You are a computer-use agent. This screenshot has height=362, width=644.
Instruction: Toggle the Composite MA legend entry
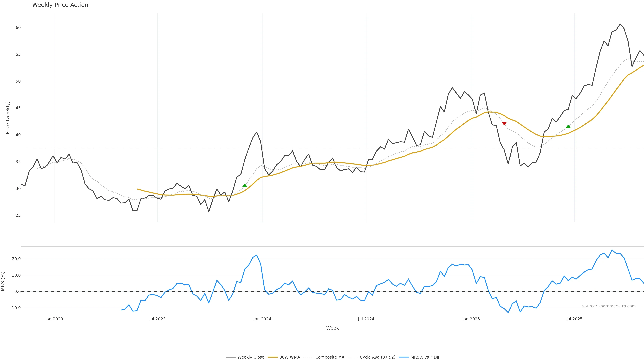tap(330, 357)
